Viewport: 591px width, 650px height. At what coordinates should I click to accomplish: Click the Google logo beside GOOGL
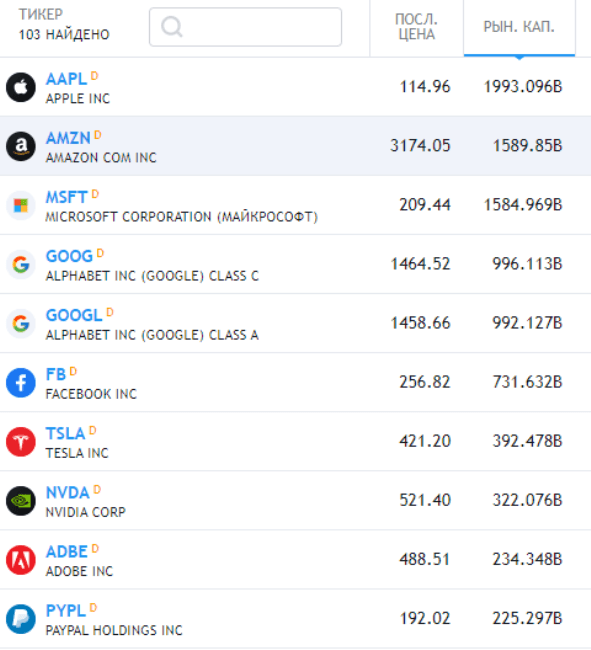(x=21, y=324)
